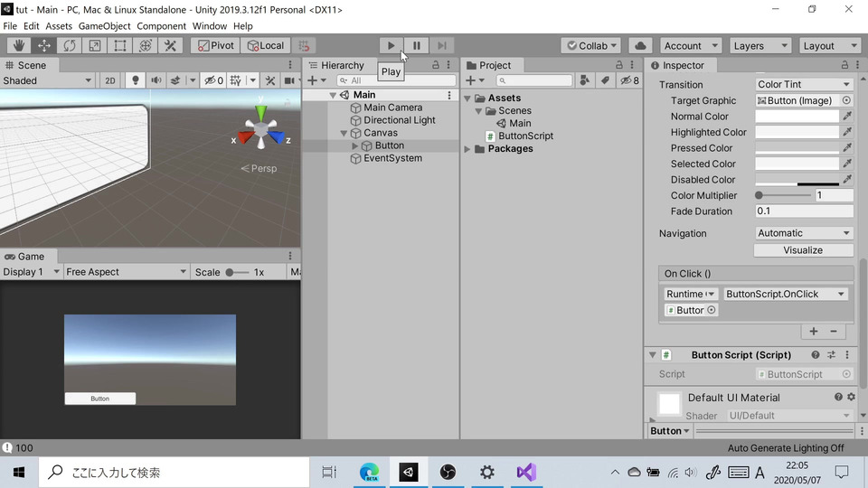This screenshot has height=488, width=868.
Task: Toggle scene effects icon
Action: (x=175, y=80)
